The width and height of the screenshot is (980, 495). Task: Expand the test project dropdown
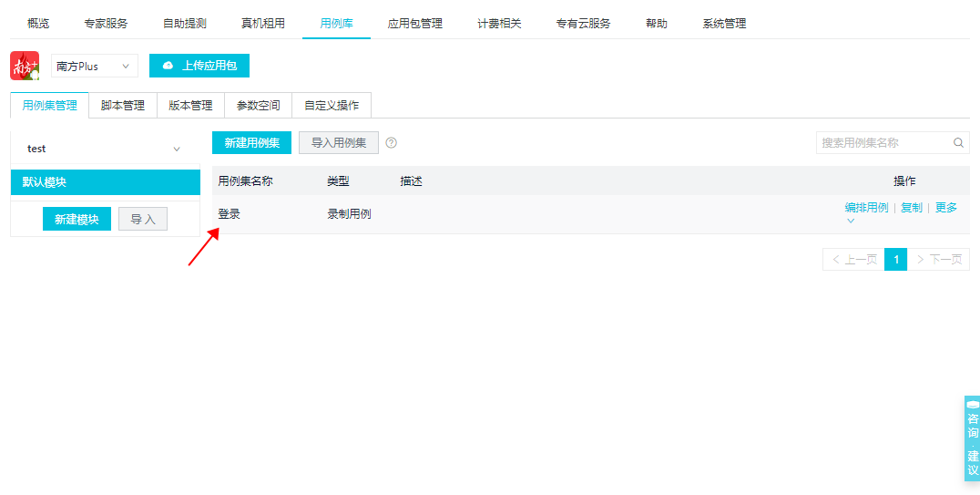pyautogui.click(x=105, y=149)
